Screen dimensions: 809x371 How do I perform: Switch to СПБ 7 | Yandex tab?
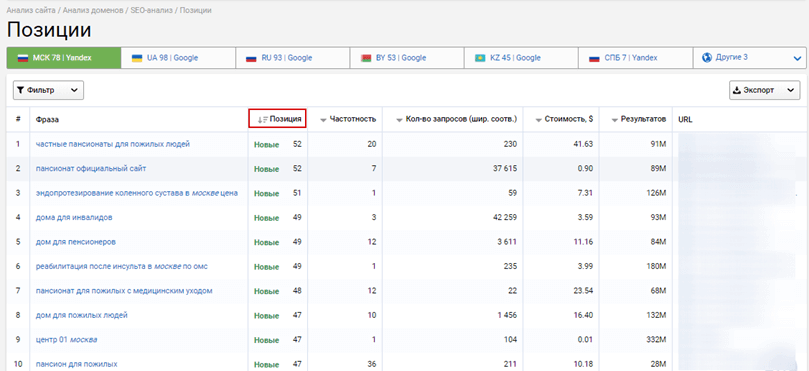635,58
